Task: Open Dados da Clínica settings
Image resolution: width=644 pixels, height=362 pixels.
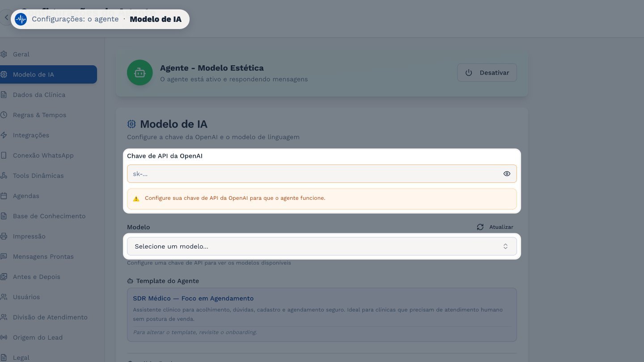Action: (x=48, y=95)
